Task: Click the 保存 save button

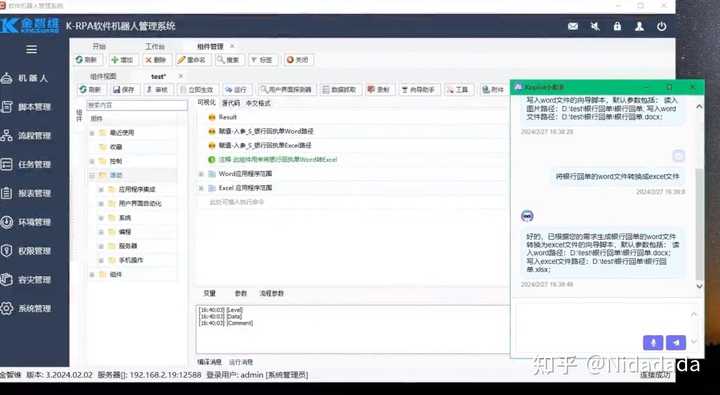Action: pos(124,90)
